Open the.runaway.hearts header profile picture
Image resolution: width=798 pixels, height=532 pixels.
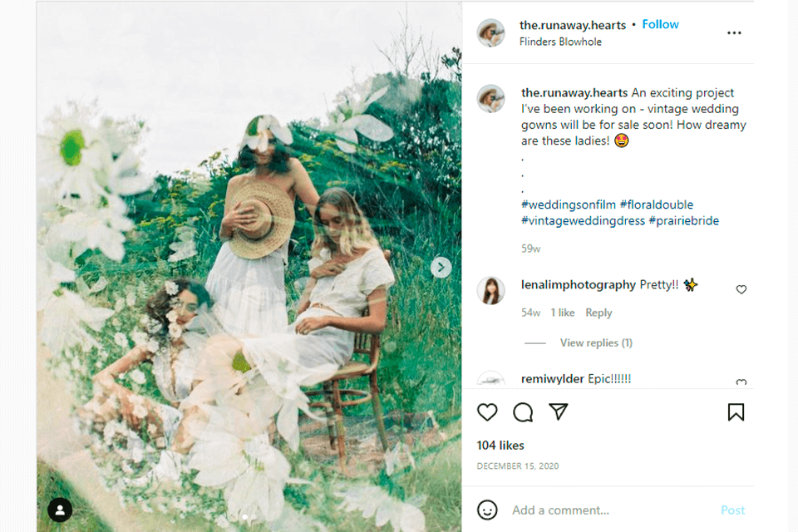[491, 33]
